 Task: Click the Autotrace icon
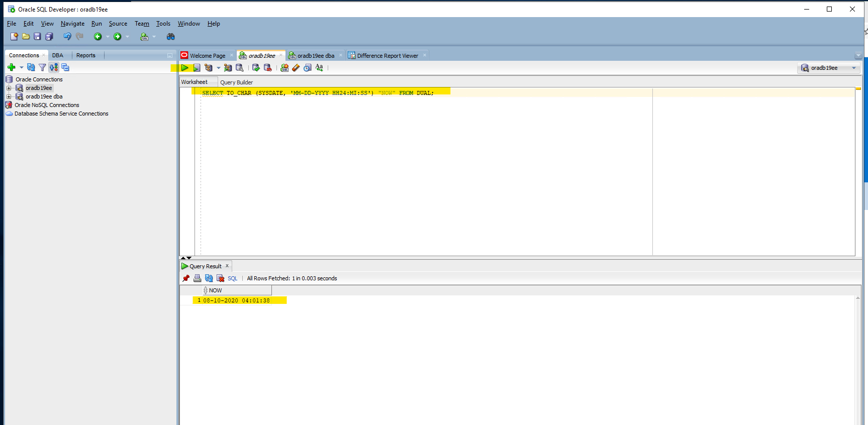(228, 68)
